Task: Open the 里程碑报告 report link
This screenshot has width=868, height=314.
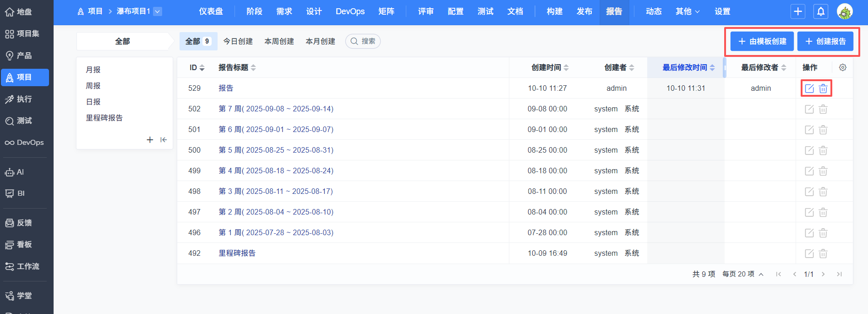Action: click(237, 253)
